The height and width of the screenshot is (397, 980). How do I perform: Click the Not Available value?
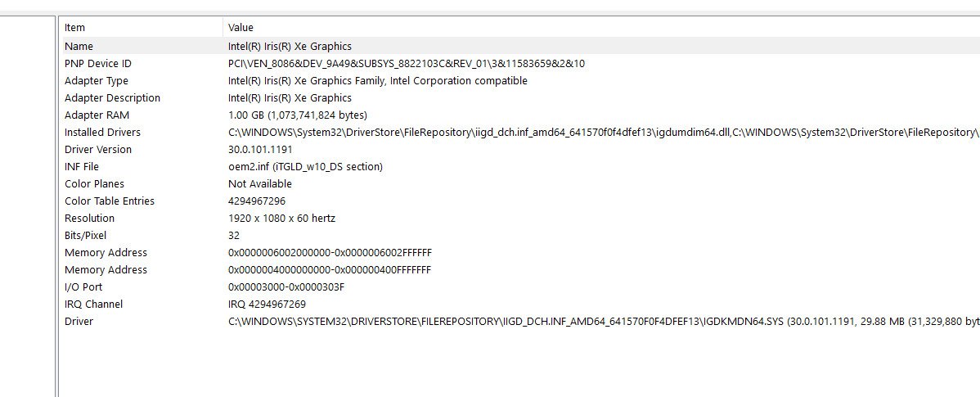260,184
